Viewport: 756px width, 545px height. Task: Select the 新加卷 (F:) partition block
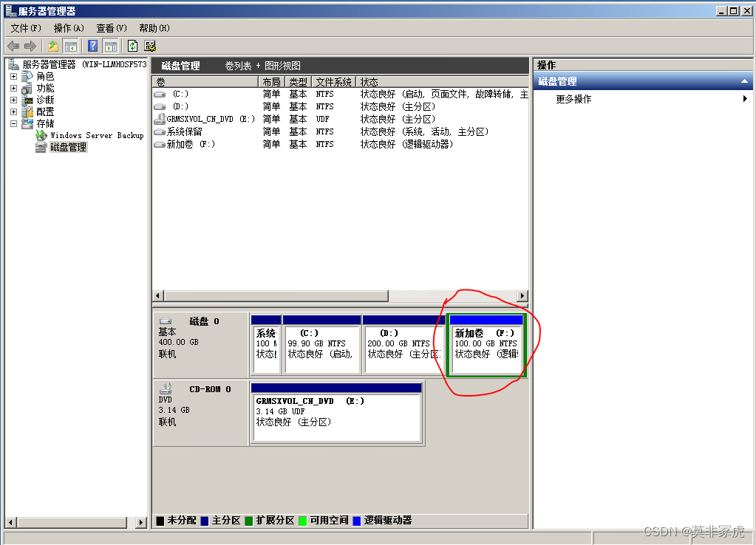[x=486, y=347]
